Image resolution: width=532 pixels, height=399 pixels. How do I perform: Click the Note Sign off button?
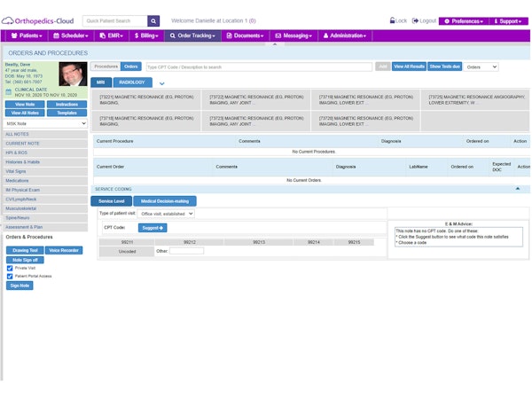(25, 260)
